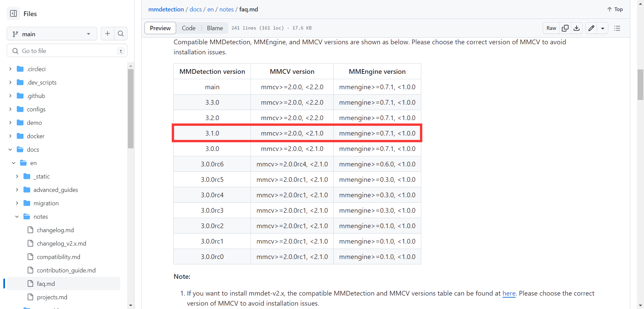The image size is (644, 309).
Task: Collapse the docs folder chevron
Action: click(10, 149)
